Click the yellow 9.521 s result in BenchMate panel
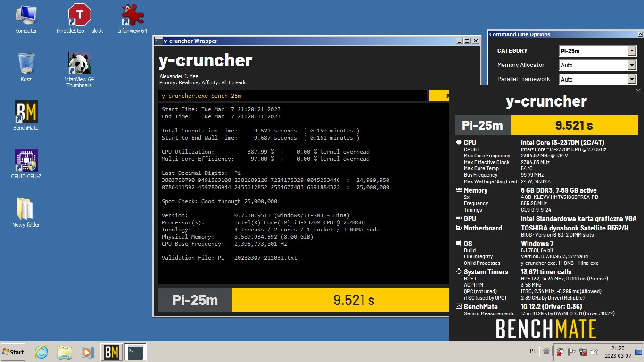Image resolution: width=644 pixels, height=362 pixels. tap(574, 125)
